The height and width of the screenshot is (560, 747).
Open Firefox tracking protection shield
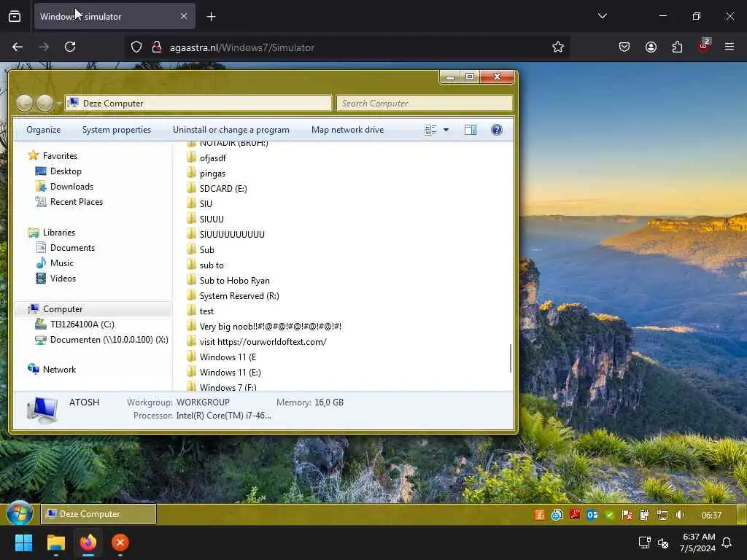pyautogui.click(x=136, y=47)
